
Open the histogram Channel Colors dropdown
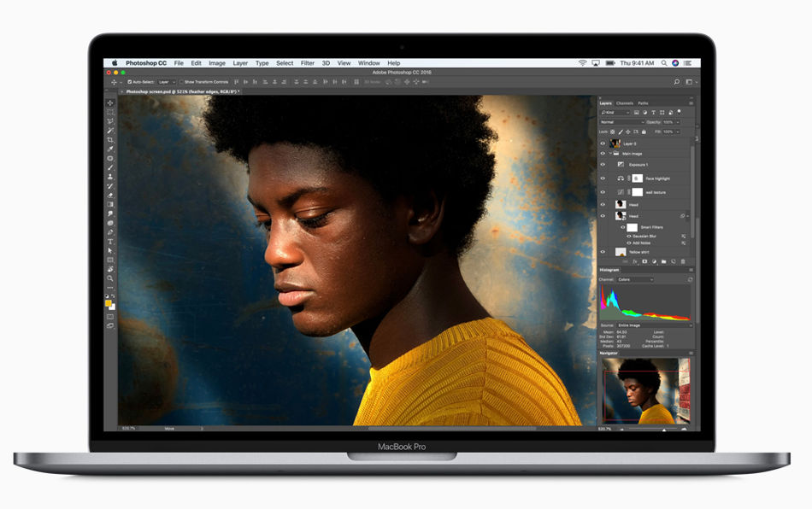pyautogui.click(x=635, y=279)
